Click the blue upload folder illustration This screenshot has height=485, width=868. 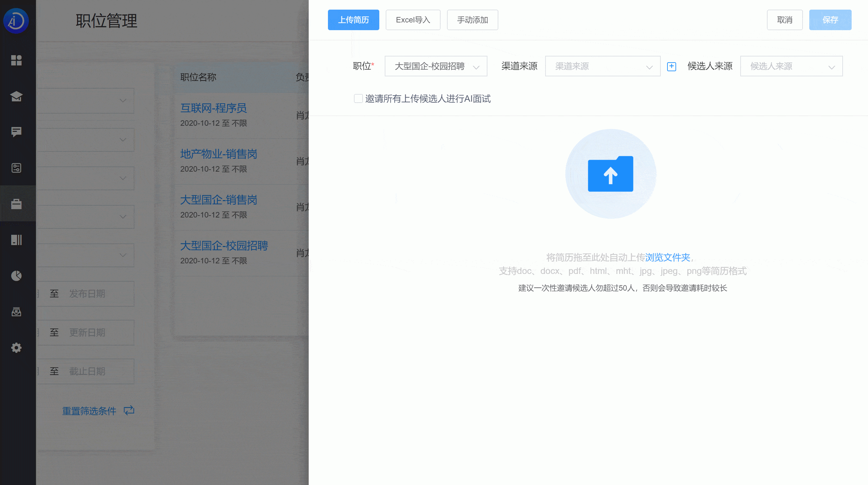pyautogui.click(x=611, y=174)
